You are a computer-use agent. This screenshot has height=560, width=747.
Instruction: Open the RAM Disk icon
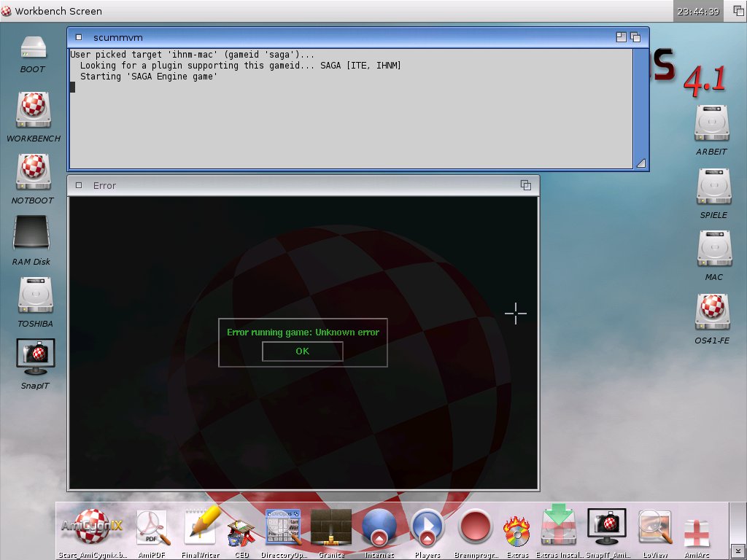tap(31, 233)
